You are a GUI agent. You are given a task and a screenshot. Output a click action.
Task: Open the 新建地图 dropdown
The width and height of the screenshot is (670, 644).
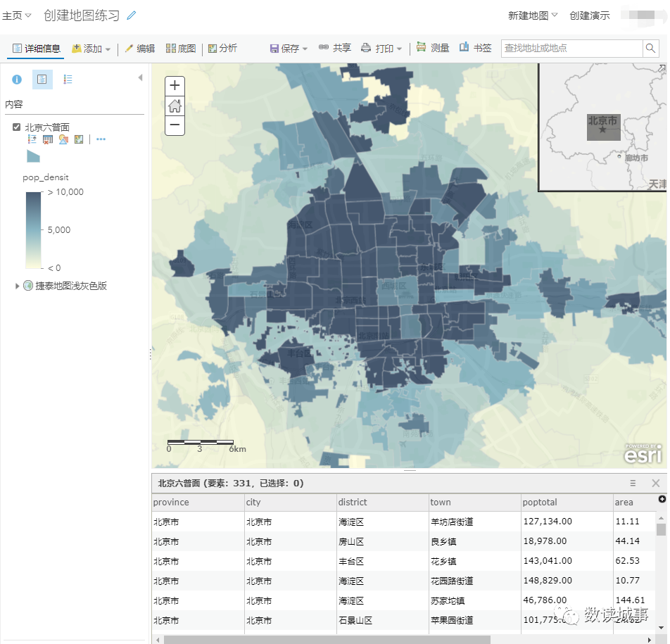coord(532,15)
